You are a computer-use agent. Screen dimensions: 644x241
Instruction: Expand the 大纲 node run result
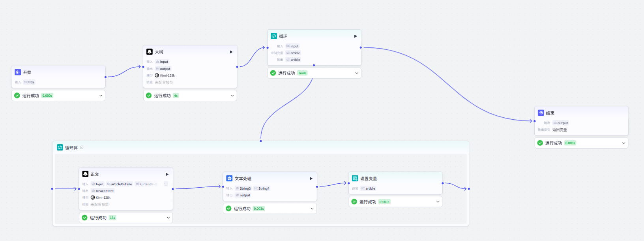coord(232,96)
